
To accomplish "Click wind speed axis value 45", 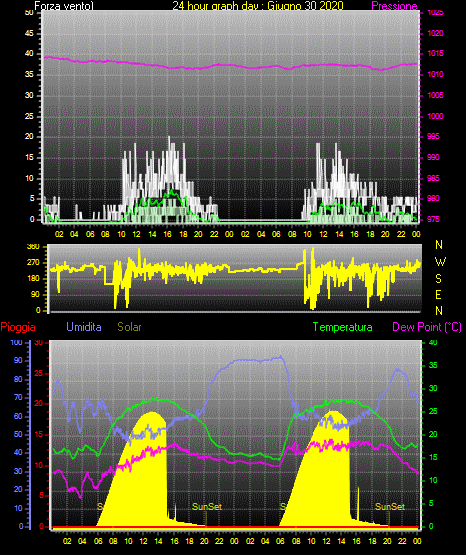I will tap(29, 33).
